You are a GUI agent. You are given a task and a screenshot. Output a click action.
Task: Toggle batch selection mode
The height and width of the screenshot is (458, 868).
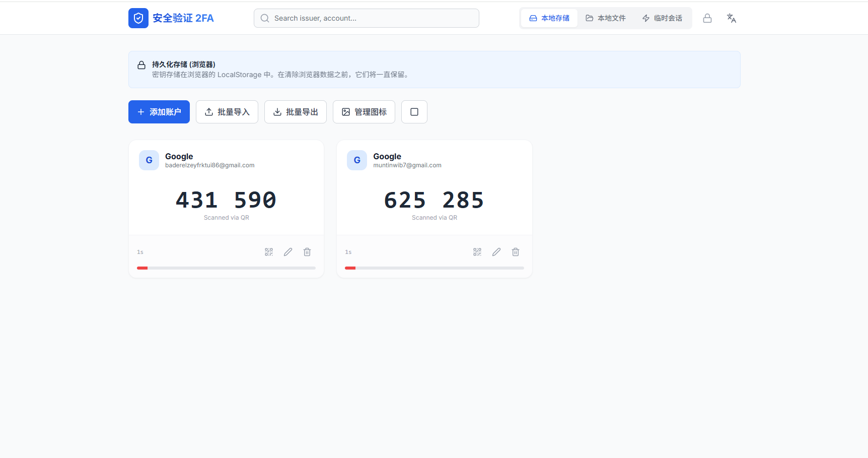coord(414,111)
